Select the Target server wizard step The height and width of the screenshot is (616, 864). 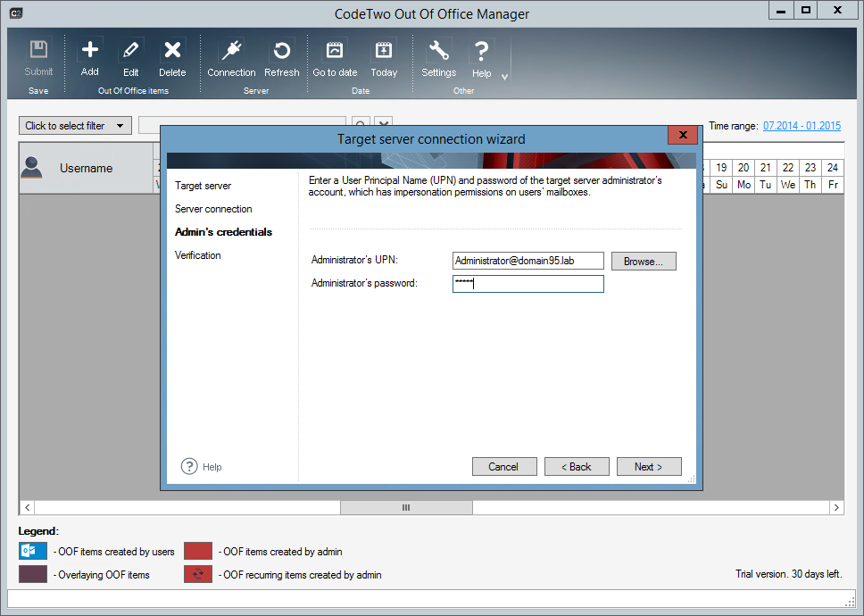pos(203,186)
